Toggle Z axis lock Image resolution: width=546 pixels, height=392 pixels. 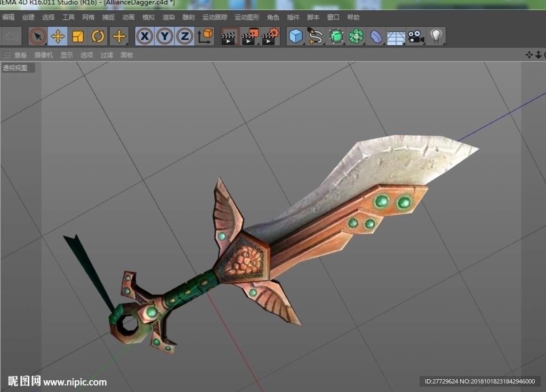185,36
